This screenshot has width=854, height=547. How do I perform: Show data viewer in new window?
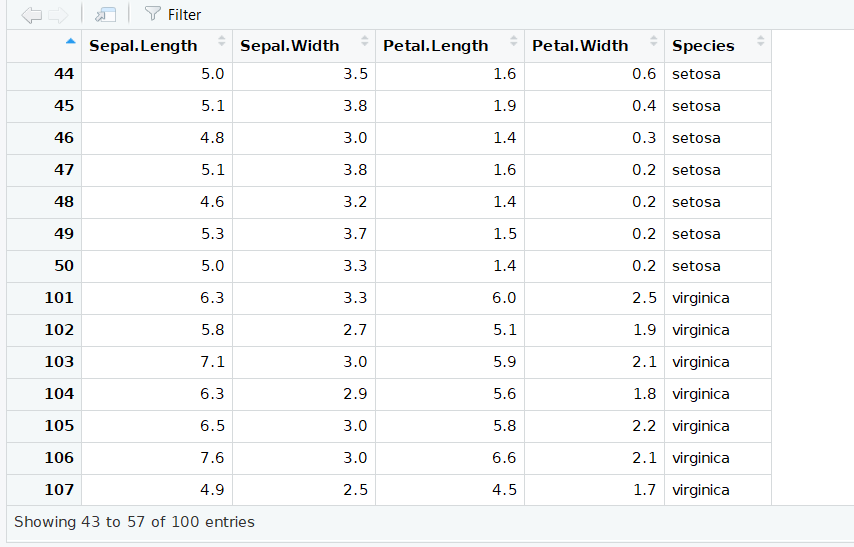[x=105, y=15]
